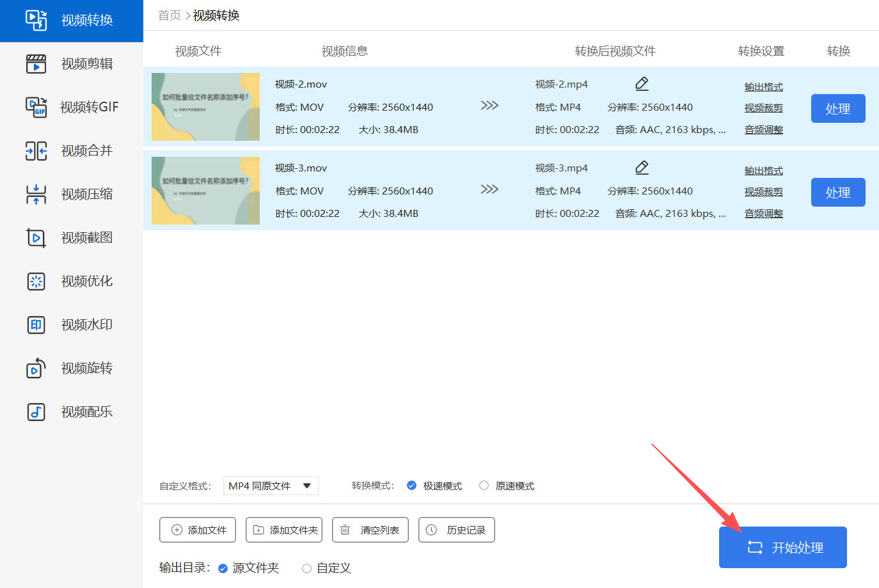
Task: Click the 视频-2.mov file name
Action: pyautogui.click(x=301, y=84)
